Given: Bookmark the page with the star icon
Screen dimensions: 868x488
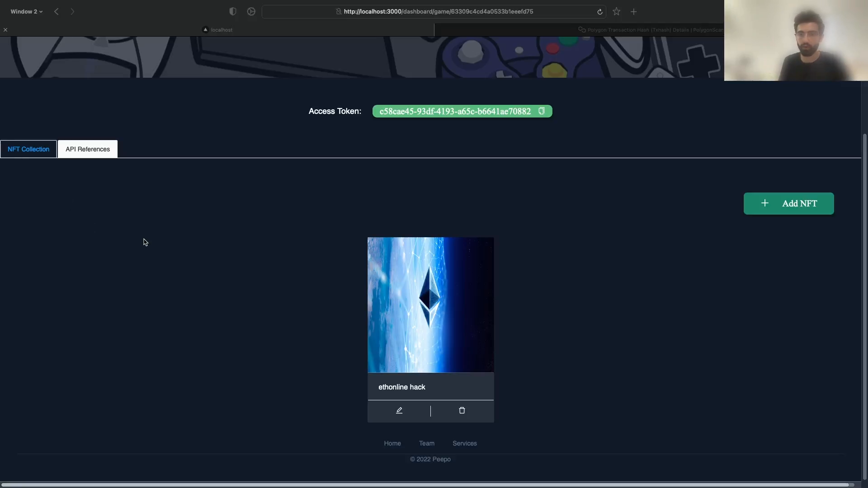Looking at the screenshot, I should tap(617, 12).
